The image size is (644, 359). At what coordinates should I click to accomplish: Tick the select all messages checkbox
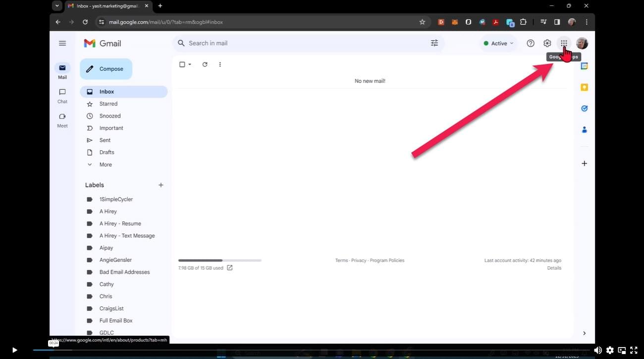click(182, 64)
